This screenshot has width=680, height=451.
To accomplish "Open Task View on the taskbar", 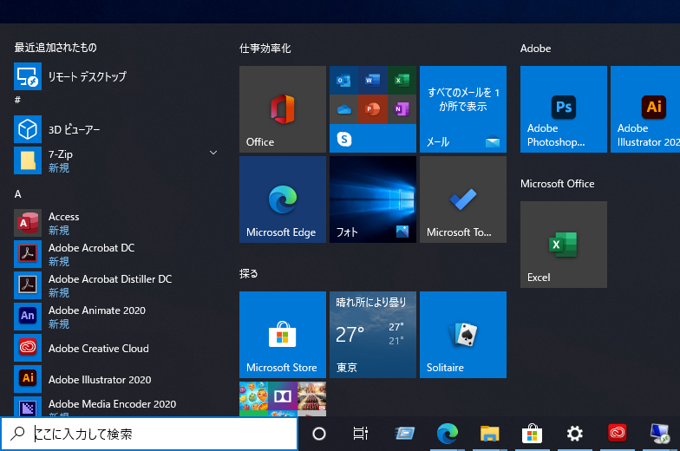I will tap(360, 433).
